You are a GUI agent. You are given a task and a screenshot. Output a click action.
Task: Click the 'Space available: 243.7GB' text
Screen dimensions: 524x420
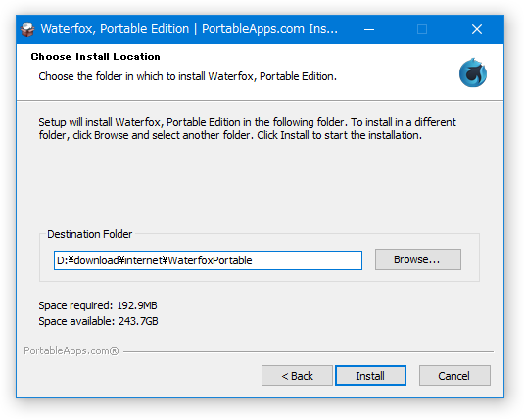pyautogui.click(x=98, y=321)
